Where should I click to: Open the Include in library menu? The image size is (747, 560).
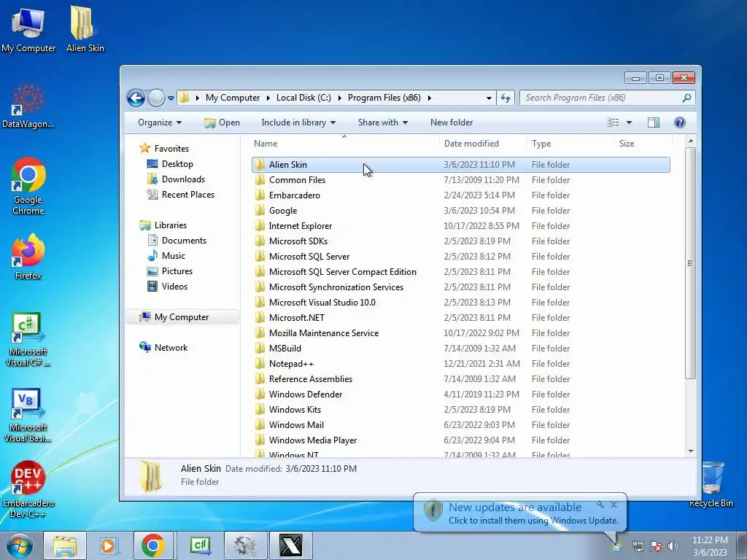point(298,122)
